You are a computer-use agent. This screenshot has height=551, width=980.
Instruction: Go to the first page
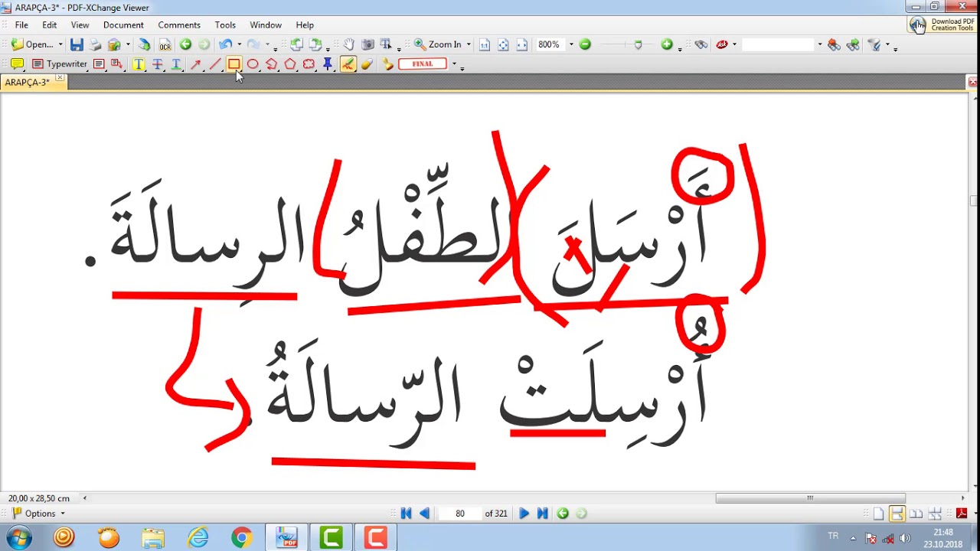tap(407, 514)
